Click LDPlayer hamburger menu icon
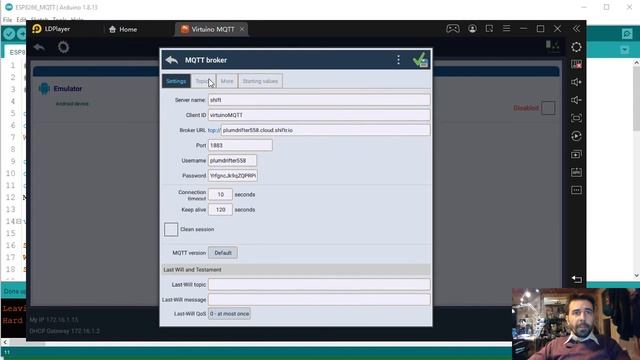640x360 pixels. 507,29
